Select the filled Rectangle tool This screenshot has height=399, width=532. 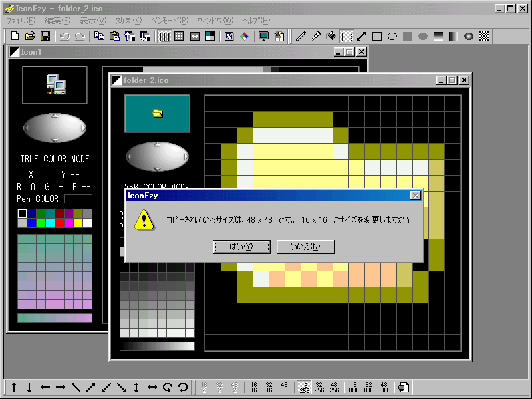click(x=408, y=36)
